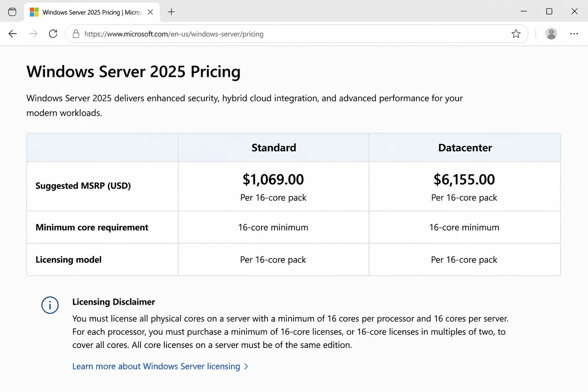Open Learn more about Windows Server licensing

pos(156,366)
